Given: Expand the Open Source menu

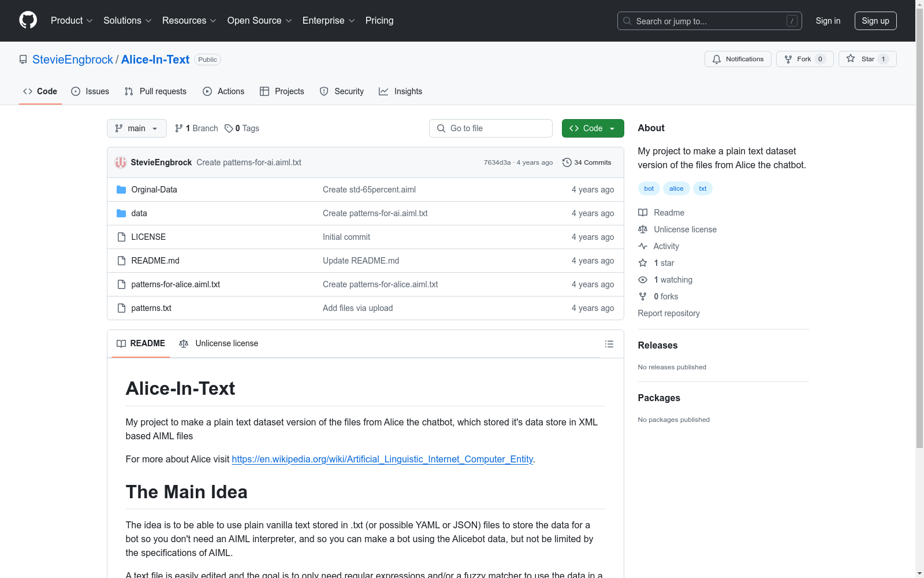Looking at the screenshot, I should click(x=260, y=20).
